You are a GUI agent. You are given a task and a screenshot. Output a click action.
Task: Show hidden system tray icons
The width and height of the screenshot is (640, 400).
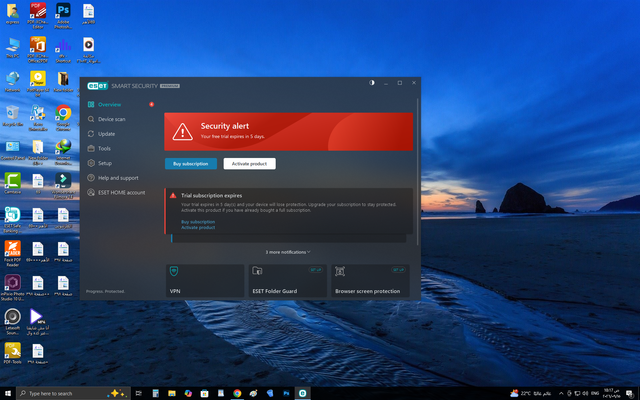click(561, 393)
